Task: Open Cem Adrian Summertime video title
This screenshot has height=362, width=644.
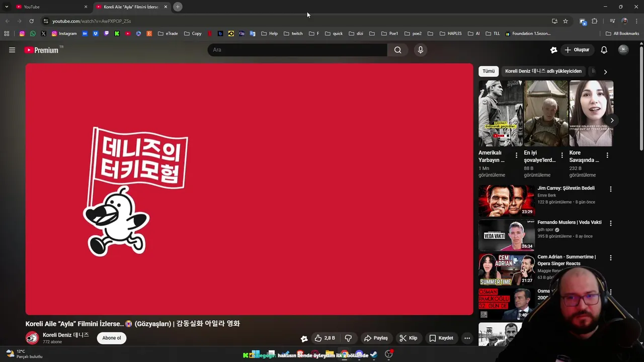Action: (x=567, y=260)
